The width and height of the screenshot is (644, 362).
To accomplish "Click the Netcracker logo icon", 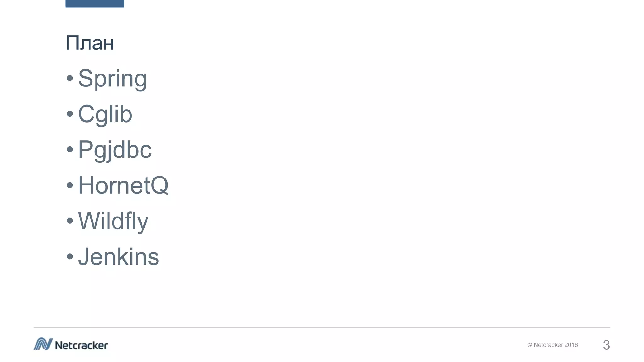I will pos(43,344).
